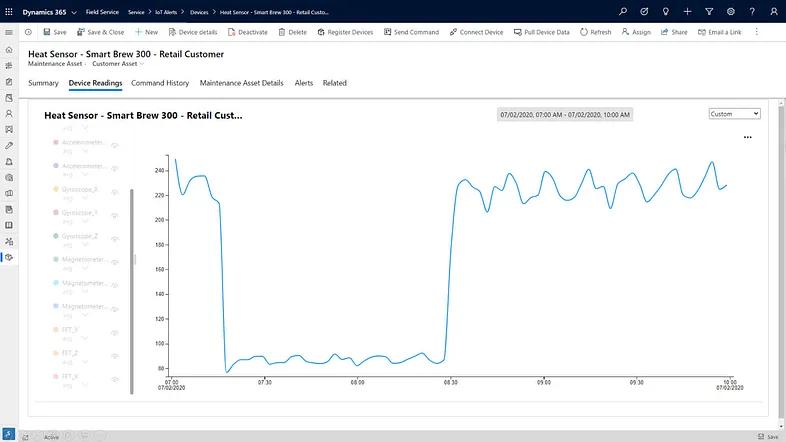Screen dimensions: 786x442
Task: Open Device details
Action: [x=193, y=32]
